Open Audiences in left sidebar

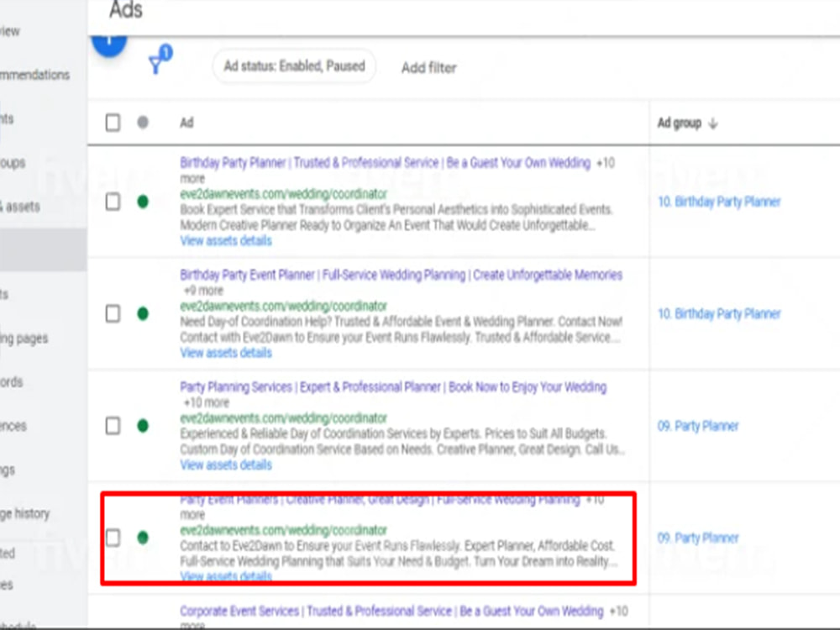point(13,426)
